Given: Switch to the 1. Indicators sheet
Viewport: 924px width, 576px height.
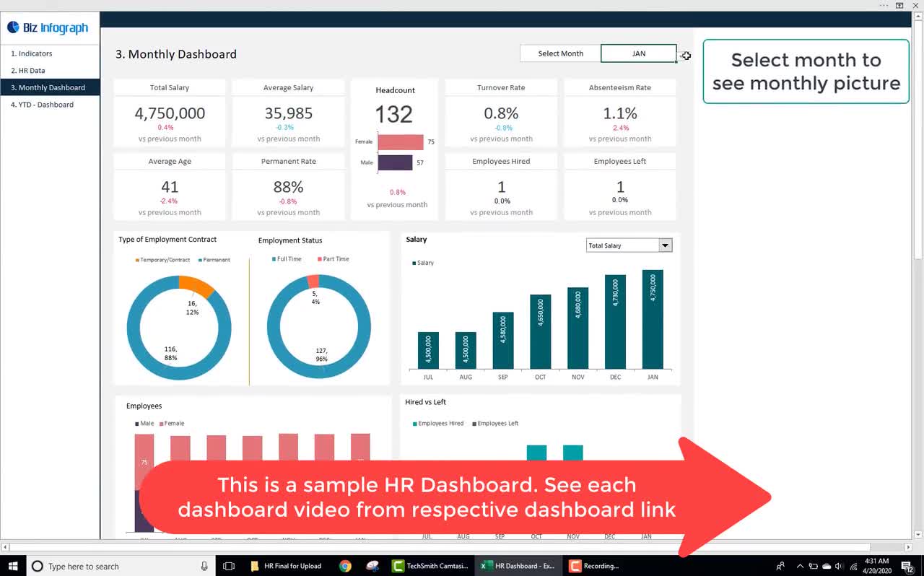Looking at the screenshot, I should click(31, 53).
